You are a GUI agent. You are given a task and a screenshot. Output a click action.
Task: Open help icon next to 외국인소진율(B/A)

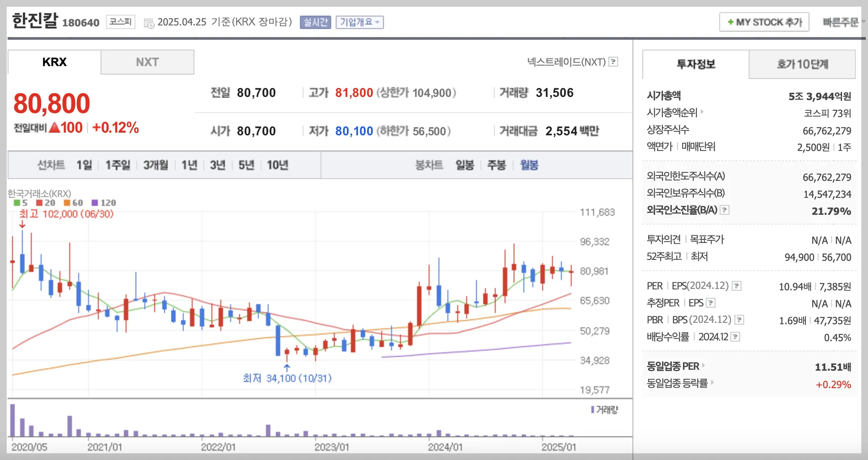click(x=725, y=210)
